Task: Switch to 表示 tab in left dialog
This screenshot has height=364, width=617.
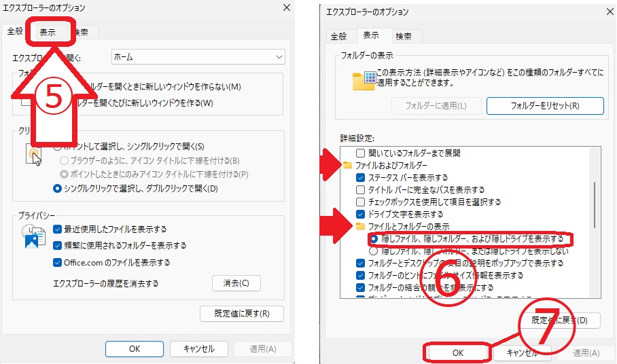Action: [x=48, y=32]
